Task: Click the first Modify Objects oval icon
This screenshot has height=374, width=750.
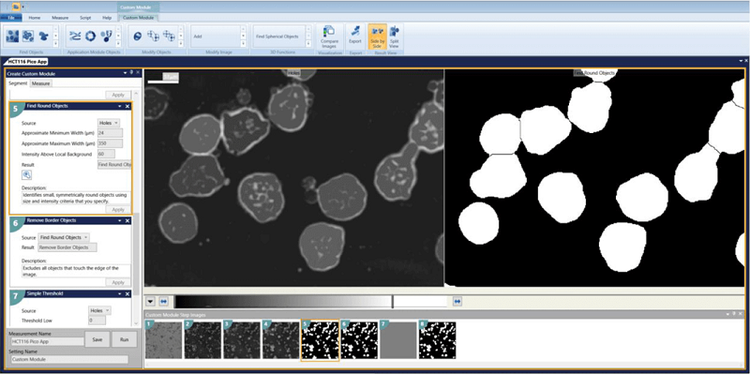Action: coord(137,36)
